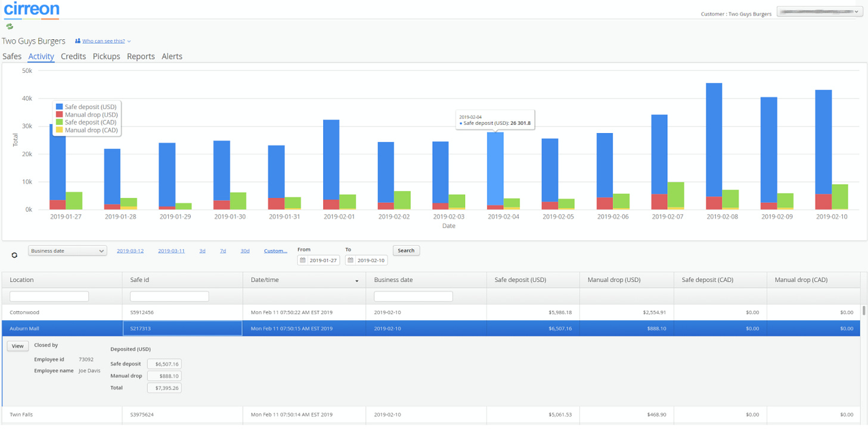
Task: Toggle Safe deposit (USD) blue legend swatch
Action: coord(59,107)
